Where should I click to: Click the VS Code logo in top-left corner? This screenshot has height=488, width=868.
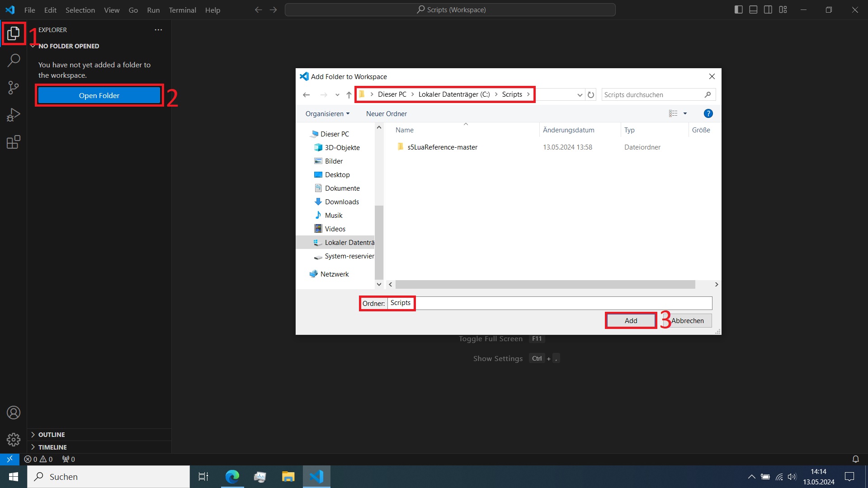coord(10,9)
